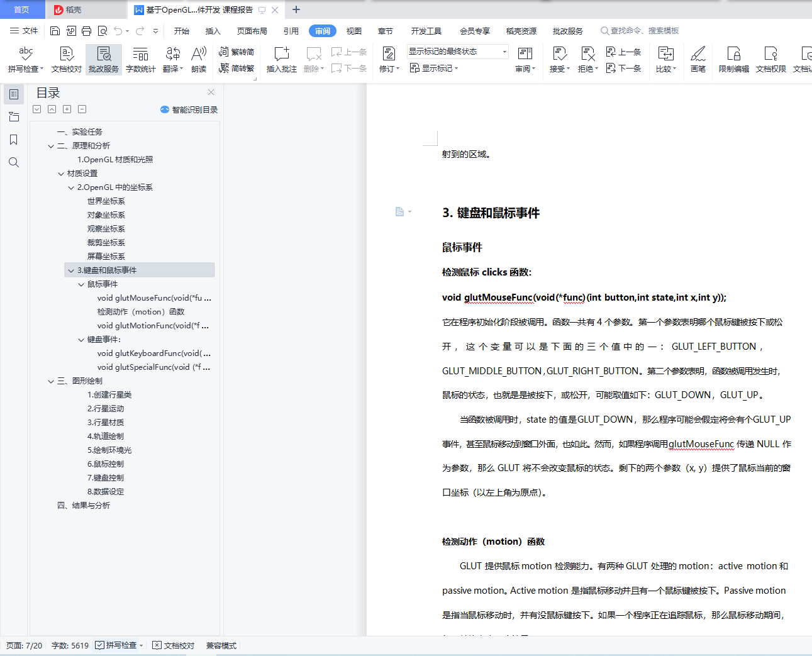Go to previous change with 上一条
Image resolution: width=812 pixels, height=656 pixels.
point(624,52)
